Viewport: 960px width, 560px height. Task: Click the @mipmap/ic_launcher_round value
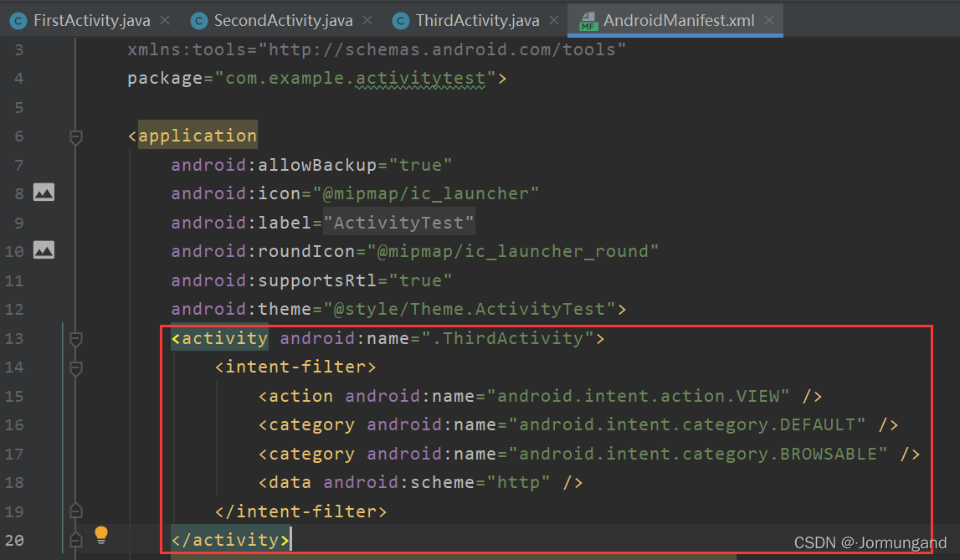513,251
